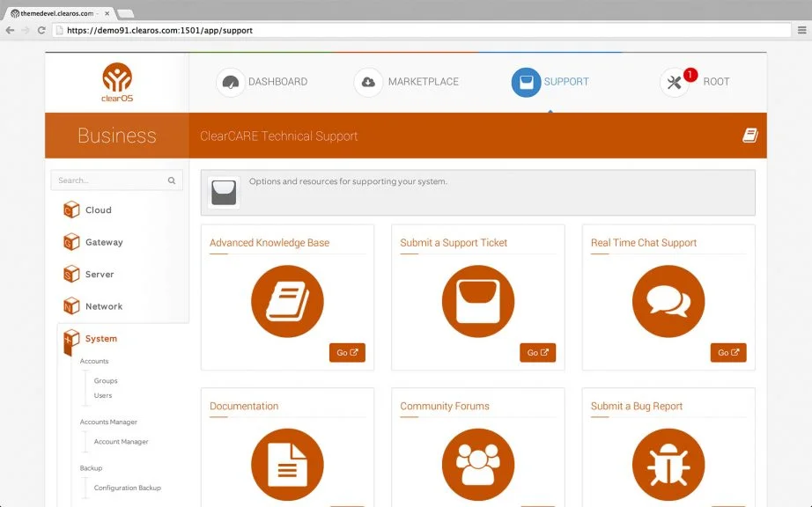Open Users under Accounts in sidebar
812x507 pixels.
point(102,395)
